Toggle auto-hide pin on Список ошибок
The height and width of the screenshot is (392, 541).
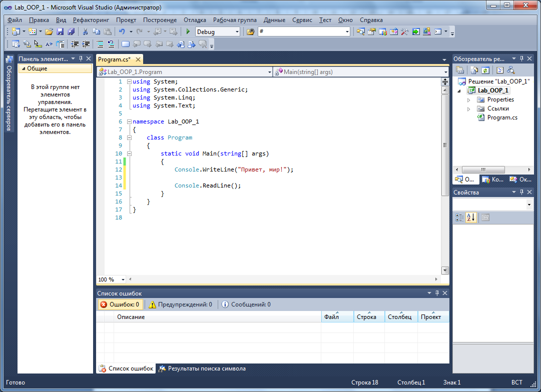(x=437, y=293)
